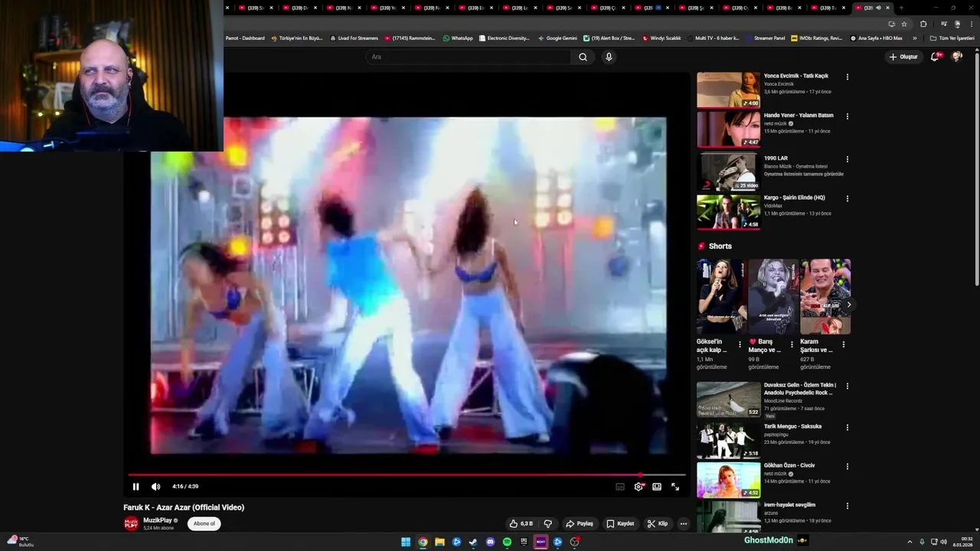Like the video (6,3 B)
The image size is (980, 551).
click(x=521, y=523)
